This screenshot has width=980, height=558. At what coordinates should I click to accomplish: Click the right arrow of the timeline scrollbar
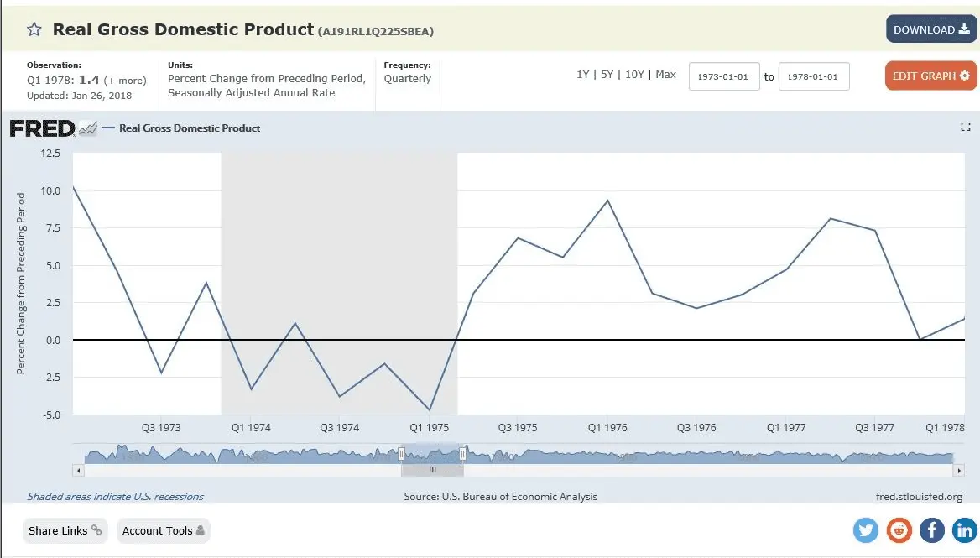tap(959, 470)
